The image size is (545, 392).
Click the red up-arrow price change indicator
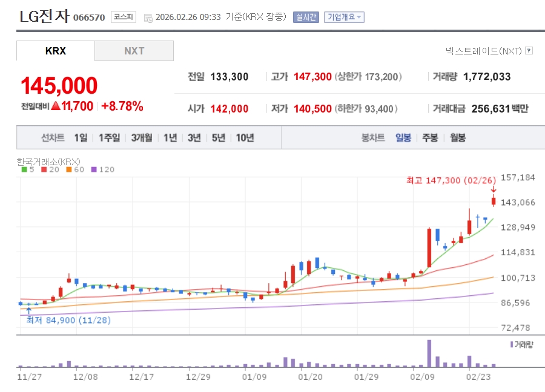[x=55, y=106]
